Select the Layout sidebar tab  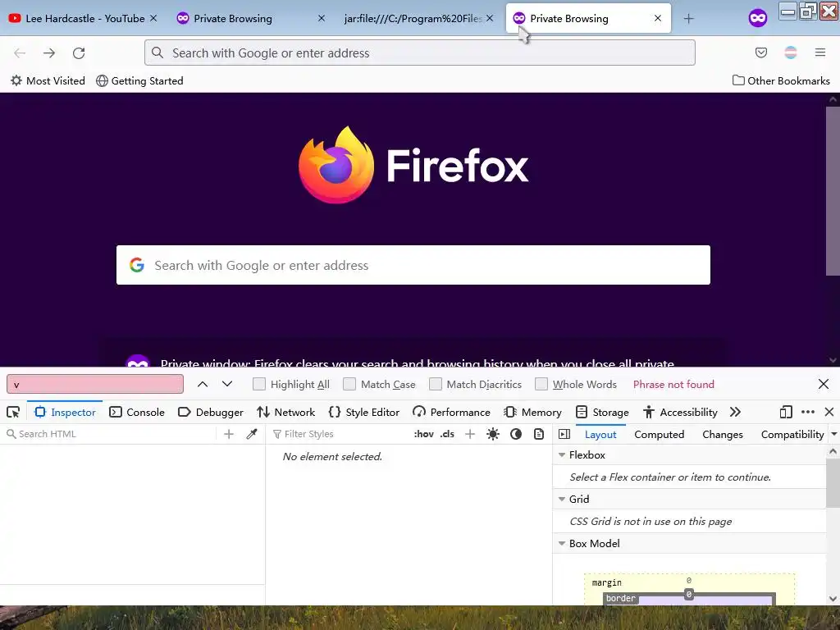tap(600, 434)
